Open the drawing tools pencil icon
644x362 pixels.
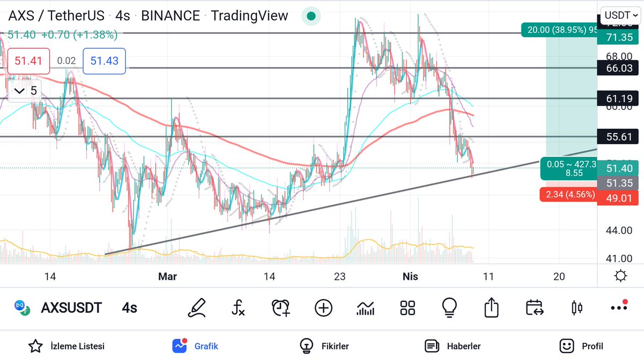(197, 308)
